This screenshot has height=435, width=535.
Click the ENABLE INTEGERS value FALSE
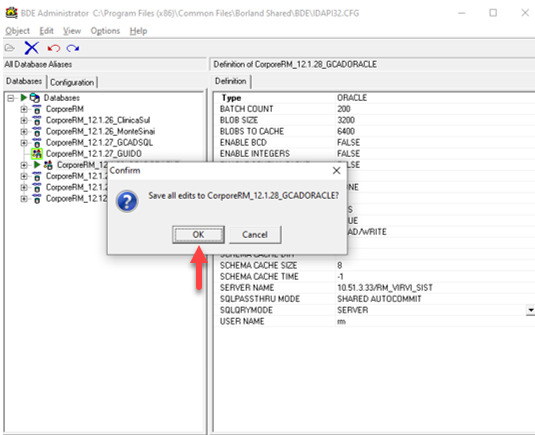(348, 154)
